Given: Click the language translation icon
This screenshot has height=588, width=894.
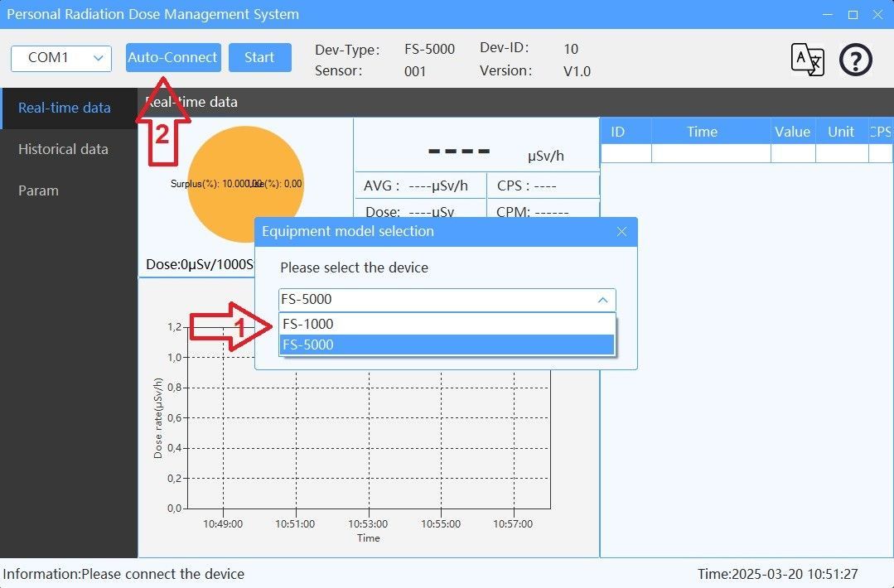Looking at the screenshot, I should pos(807,60).
